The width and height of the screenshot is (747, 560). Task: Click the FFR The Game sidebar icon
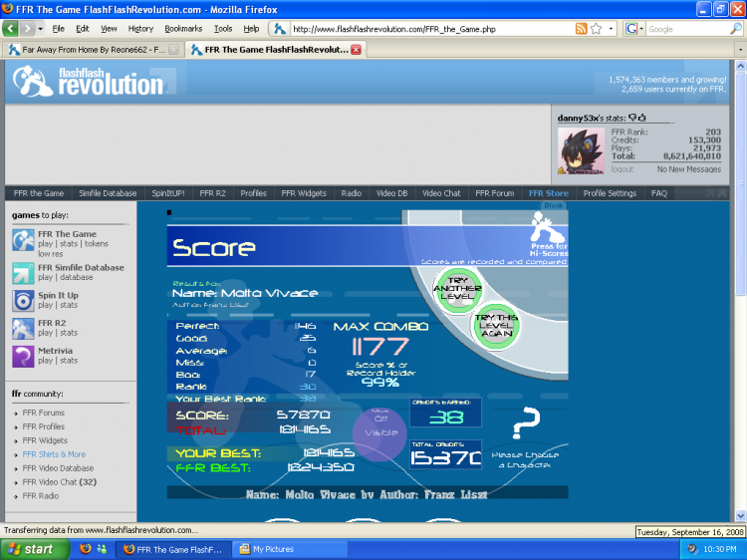pyautogui.click(x=23, y=240)
